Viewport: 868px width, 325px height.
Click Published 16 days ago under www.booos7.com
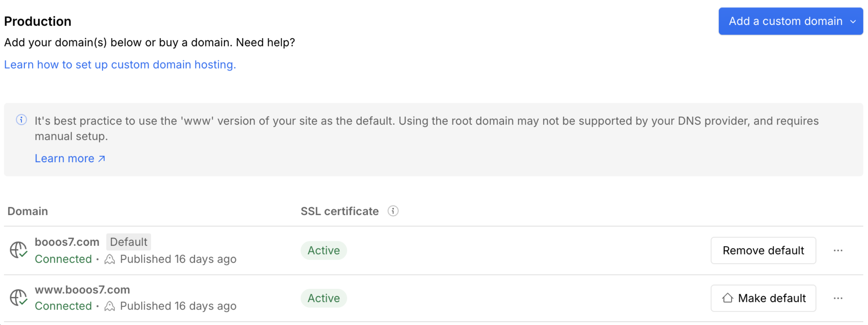point(178,306)
